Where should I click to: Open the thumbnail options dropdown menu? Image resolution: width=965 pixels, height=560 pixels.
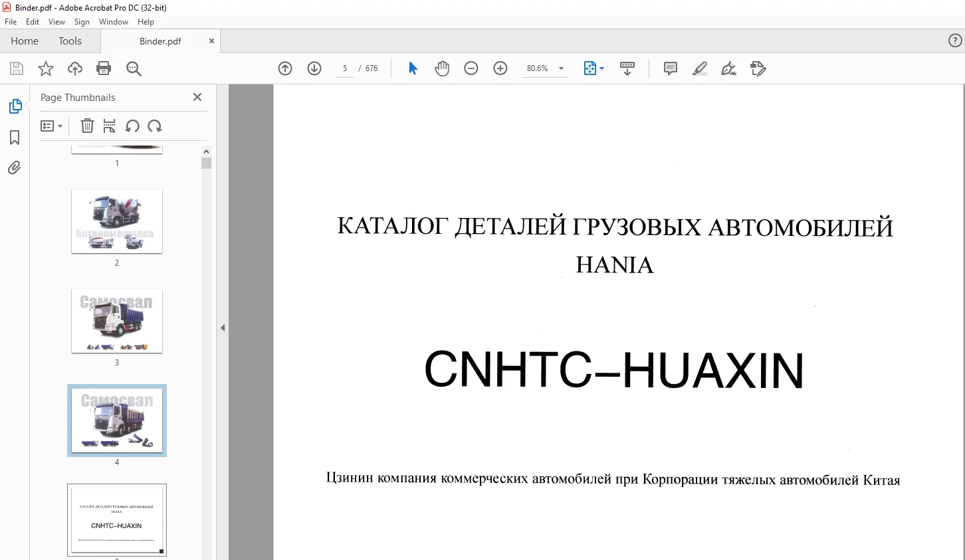pyautogui.click(x=51, y=126)
